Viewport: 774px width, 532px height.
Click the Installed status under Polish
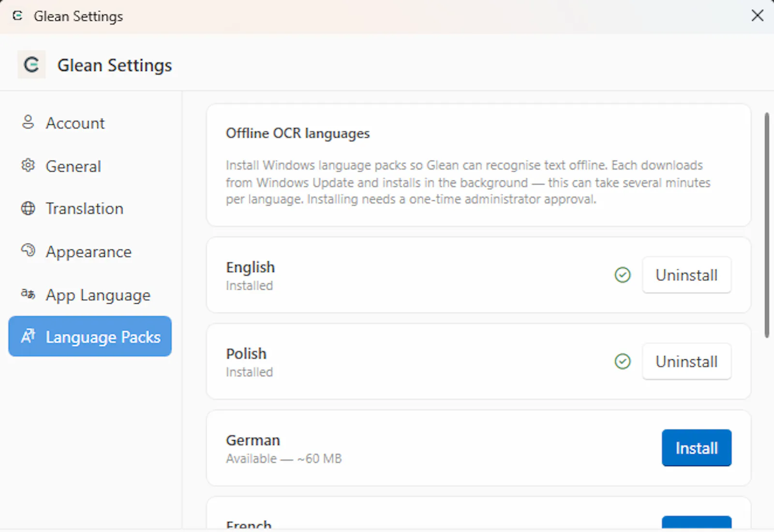pyautogui.click(x=249, y=372)
